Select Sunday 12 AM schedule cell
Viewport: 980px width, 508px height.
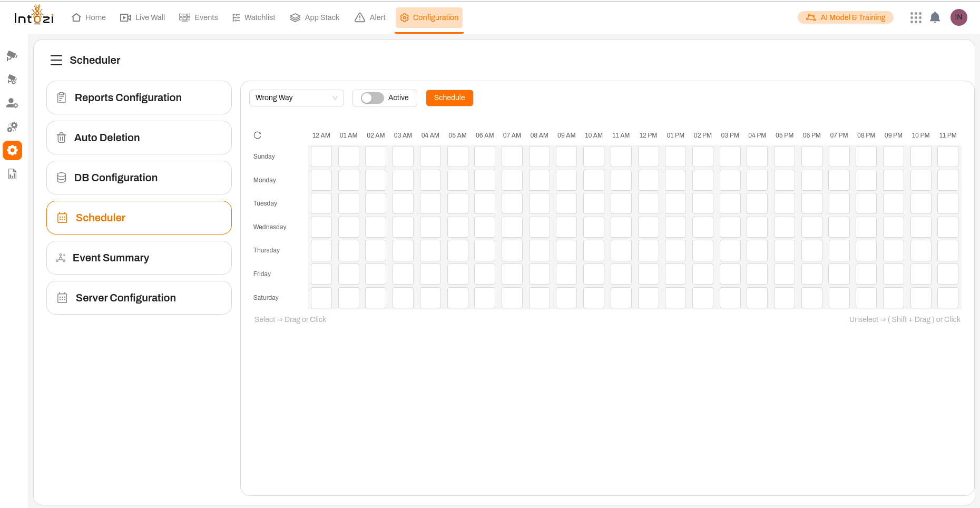pos(321,157)
